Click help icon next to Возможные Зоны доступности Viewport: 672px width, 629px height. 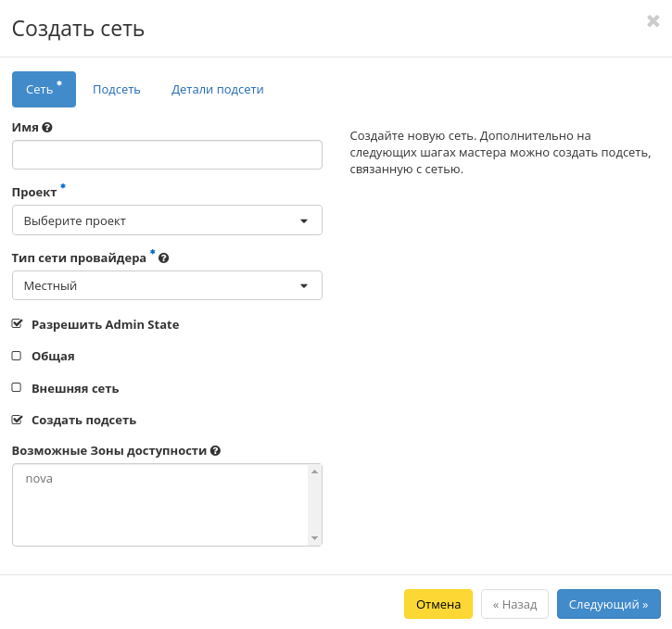click(x=215, y=451)
